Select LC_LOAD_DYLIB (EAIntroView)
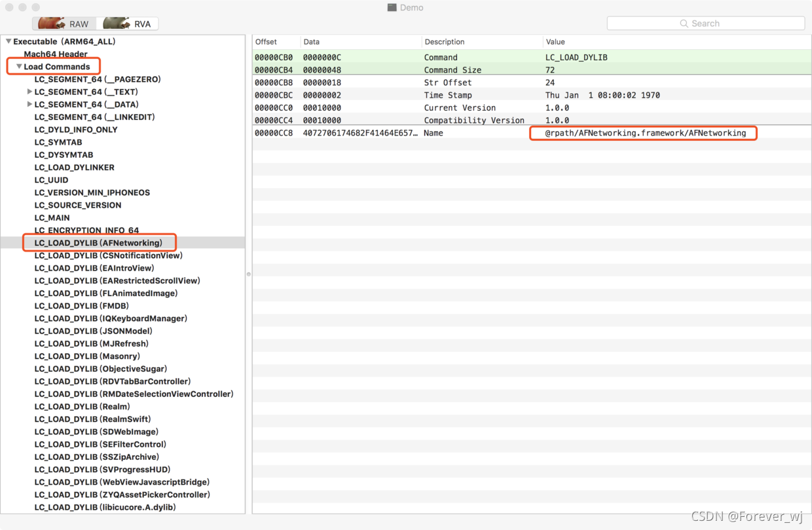Viewport: 812px width, 530px height. click(94, 268)
